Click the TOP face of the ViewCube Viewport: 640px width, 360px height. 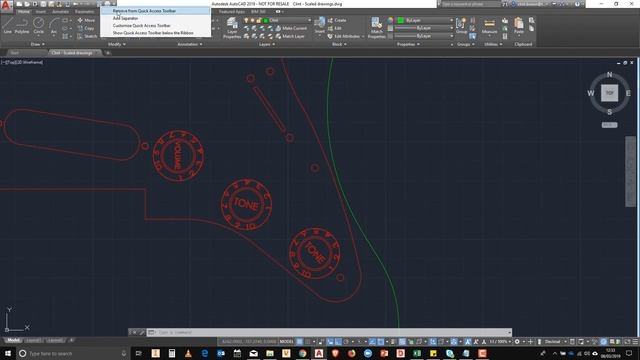click(609, 93)
